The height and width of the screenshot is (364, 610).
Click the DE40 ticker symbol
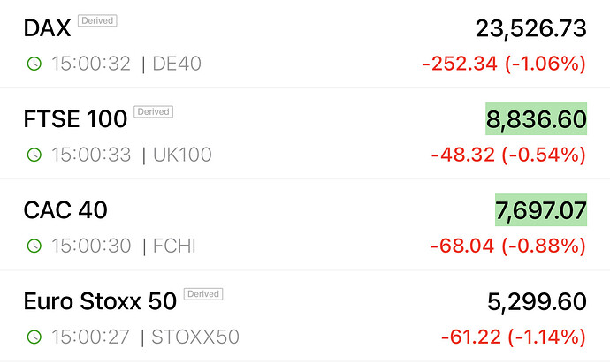tap(177, 64)
